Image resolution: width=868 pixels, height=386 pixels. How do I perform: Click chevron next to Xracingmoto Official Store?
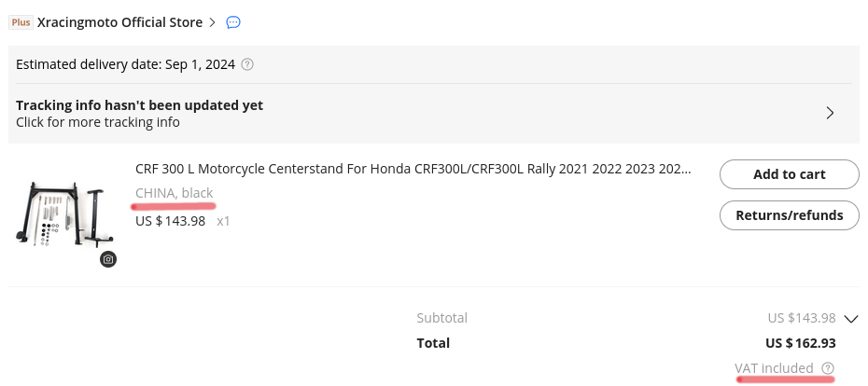[213, 22]
